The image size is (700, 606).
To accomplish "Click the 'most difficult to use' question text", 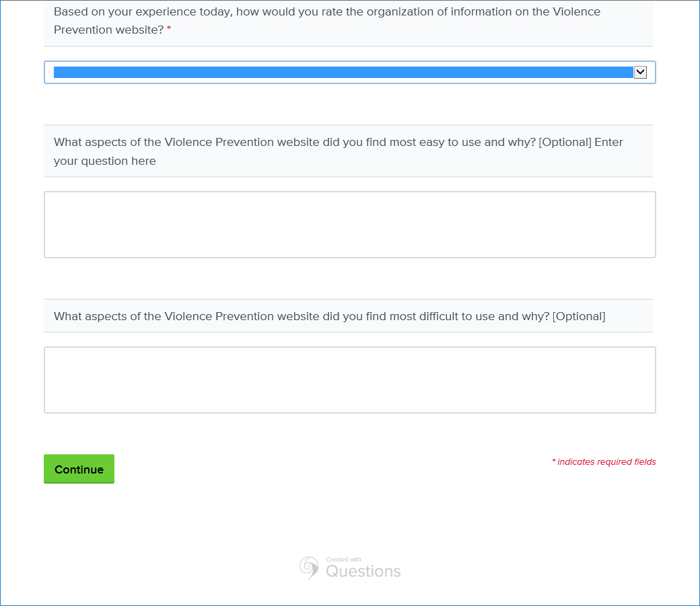I will coord(329,316).
